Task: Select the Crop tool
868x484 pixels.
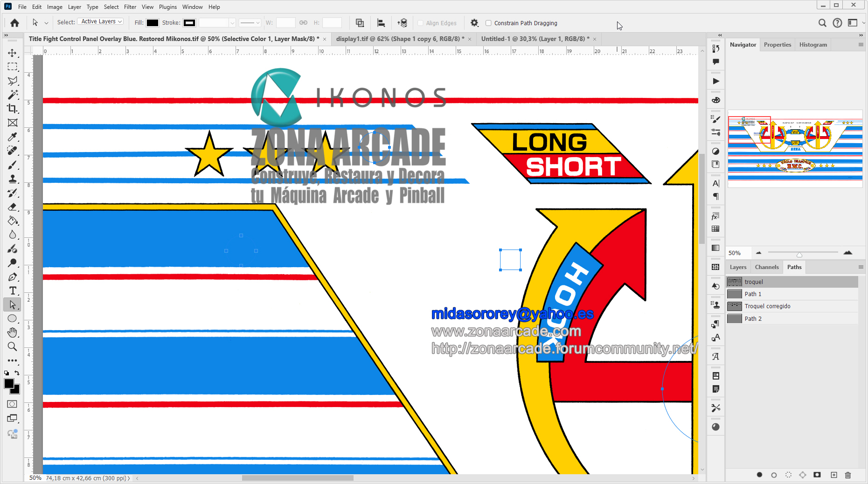Action: click(x=13, y=109)
